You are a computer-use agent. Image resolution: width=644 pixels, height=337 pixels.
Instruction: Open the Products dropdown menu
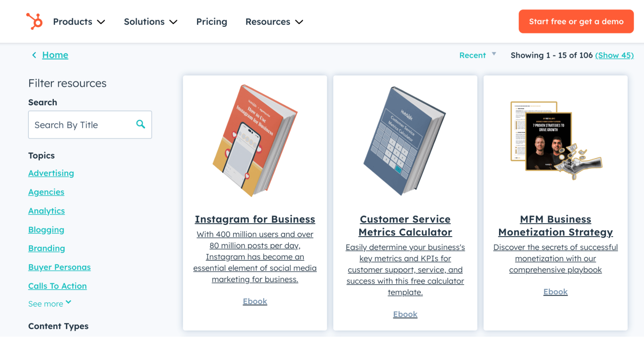pyautogui.click(x=79, y=22)
